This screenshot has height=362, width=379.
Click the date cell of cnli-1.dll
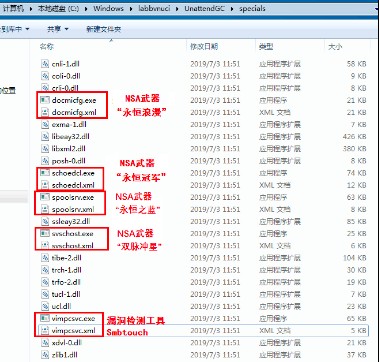(x=215, y=64)
